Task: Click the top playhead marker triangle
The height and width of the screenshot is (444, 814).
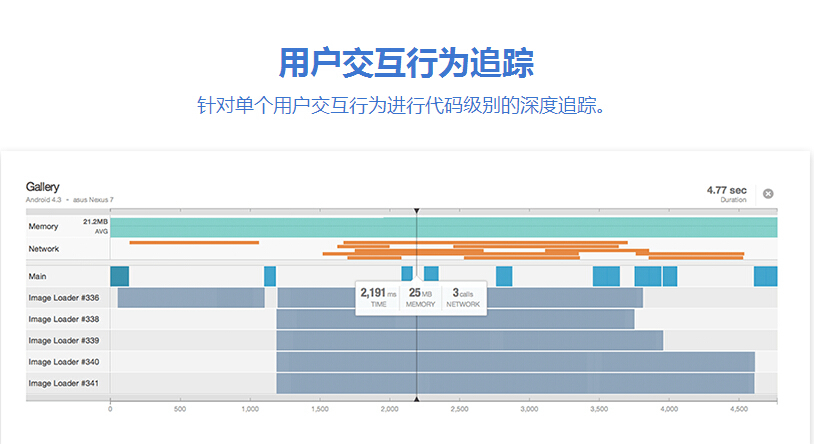Action: coord(416,211)
